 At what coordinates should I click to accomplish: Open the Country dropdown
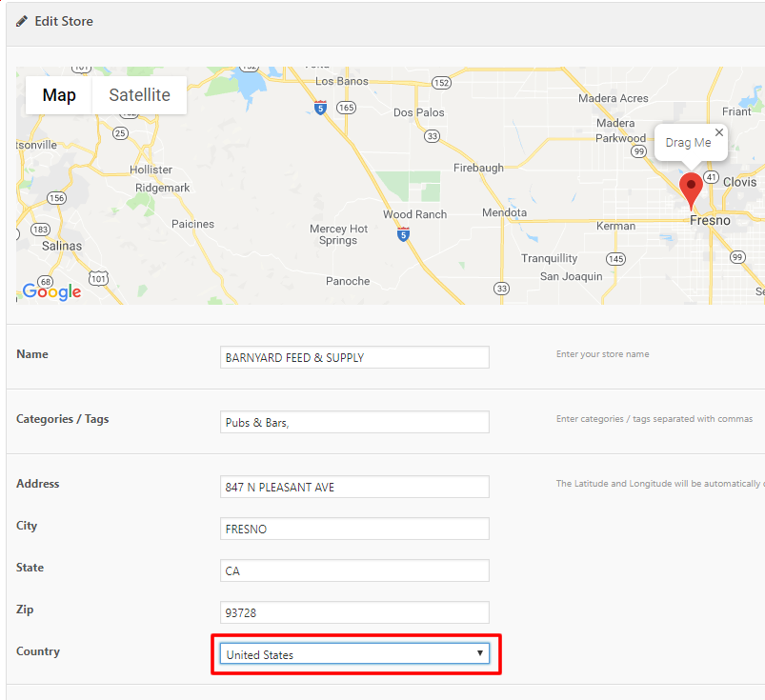coord(354,654)
